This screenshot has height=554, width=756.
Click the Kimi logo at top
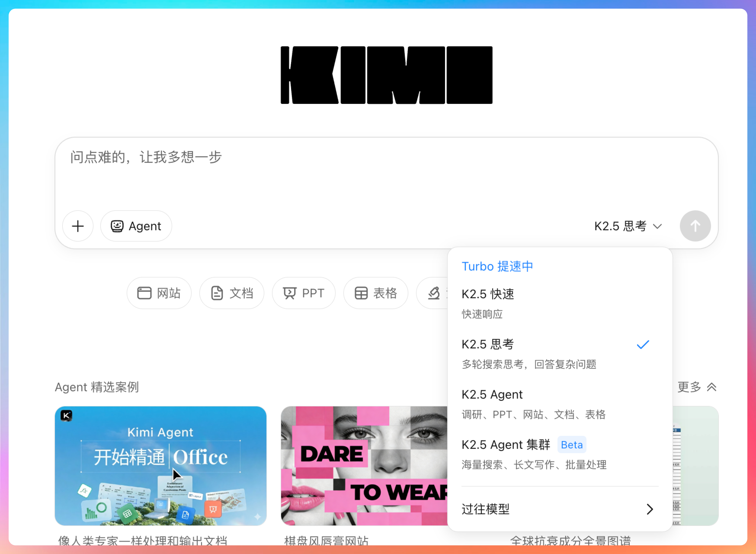pos(386,75)
